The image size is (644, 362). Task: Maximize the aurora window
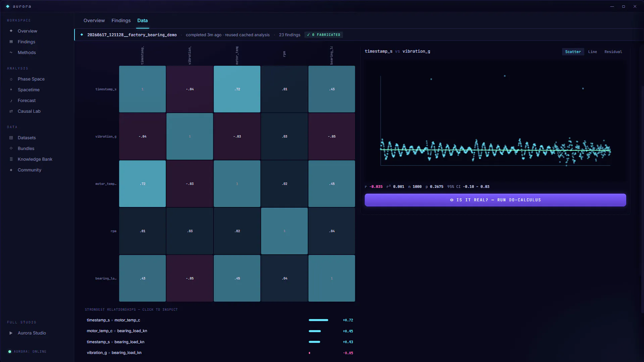[624, 6]
